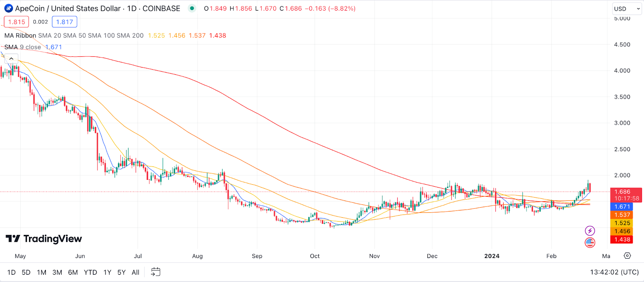Click the green market status dot
Screen dimensions: 644x282
click(x=192, y=8)
